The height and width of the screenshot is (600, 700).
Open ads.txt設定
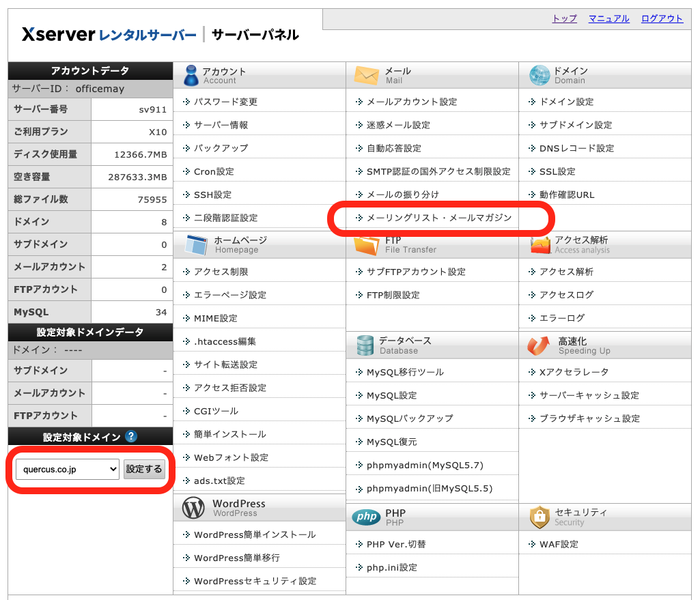click(x=219, y=481)
